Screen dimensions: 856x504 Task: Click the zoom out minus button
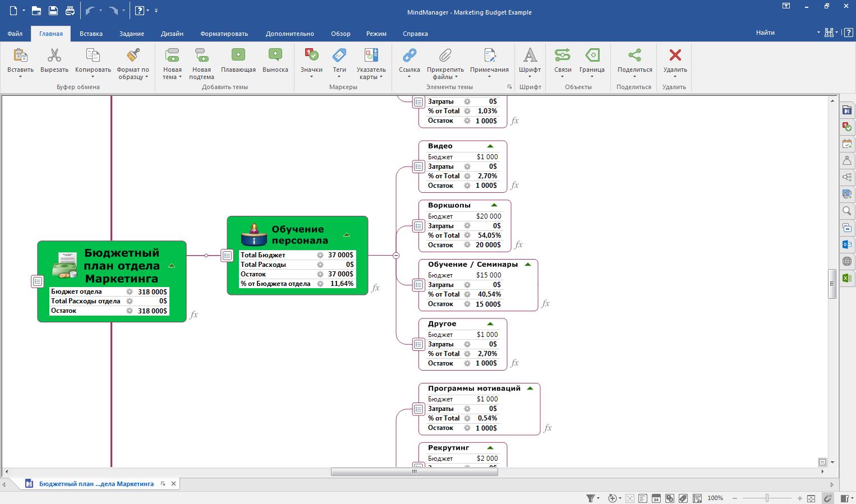734,498
